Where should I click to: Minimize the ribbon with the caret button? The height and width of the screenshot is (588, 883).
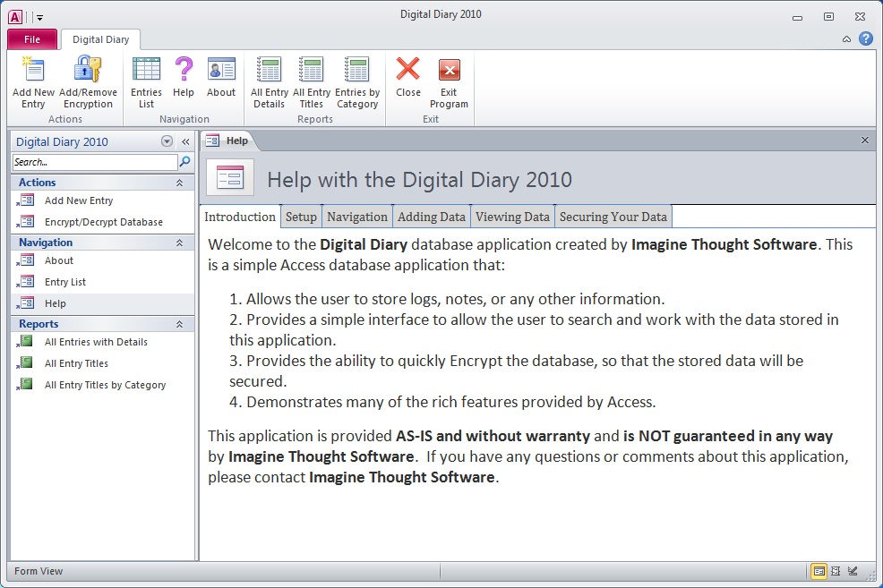point(846,38)
